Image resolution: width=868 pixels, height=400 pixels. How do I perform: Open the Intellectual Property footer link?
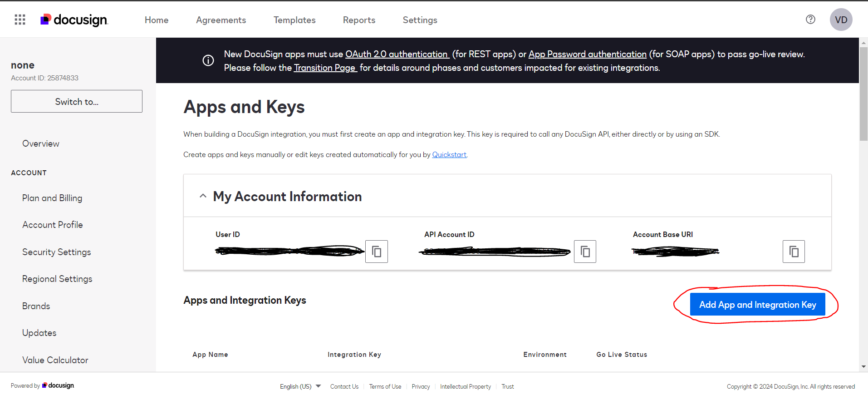[x=466, y=386]
